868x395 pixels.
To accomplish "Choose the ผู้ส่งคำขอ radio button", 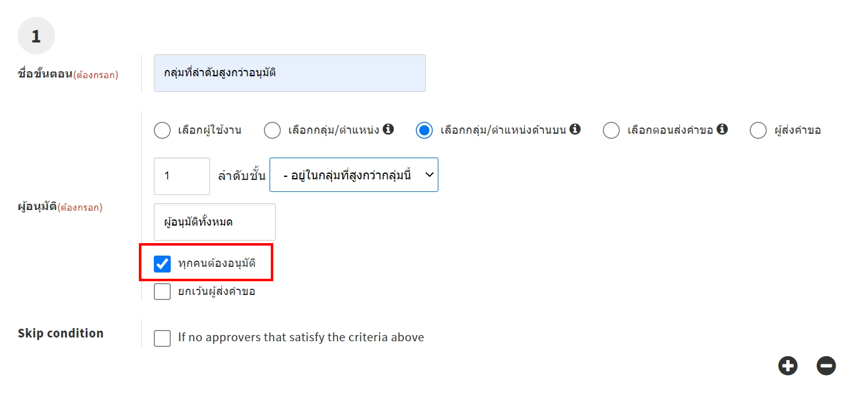I will 758,131.
